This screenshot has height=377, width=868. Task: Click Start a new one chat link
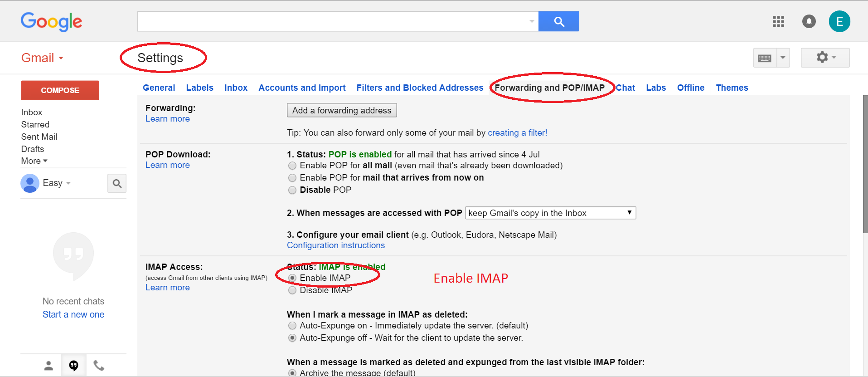coord(73,314)
